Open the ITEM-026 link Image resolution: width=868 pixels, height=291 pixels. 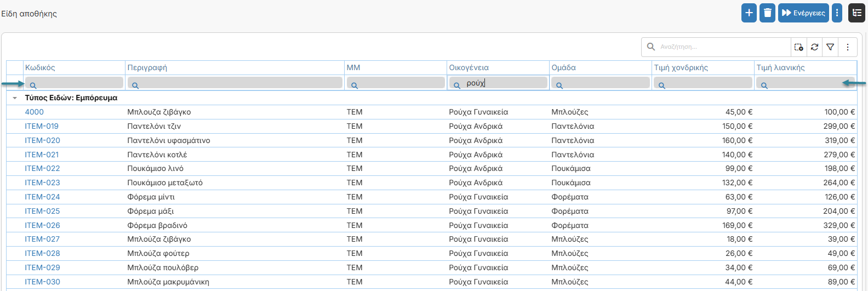point(42,225)
